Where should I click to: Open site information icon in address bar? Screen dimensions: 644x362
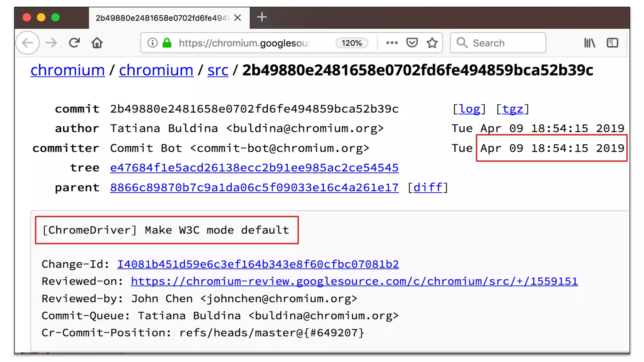(x=153, y=43)
